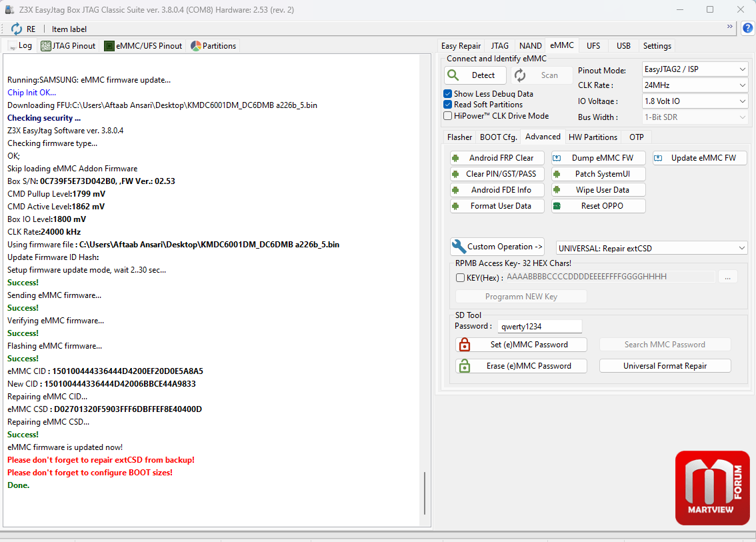Click 'Flashing eMMC firmware...' log line
Viewport: 756px width, 542px height.
click(x=55, y=346)
